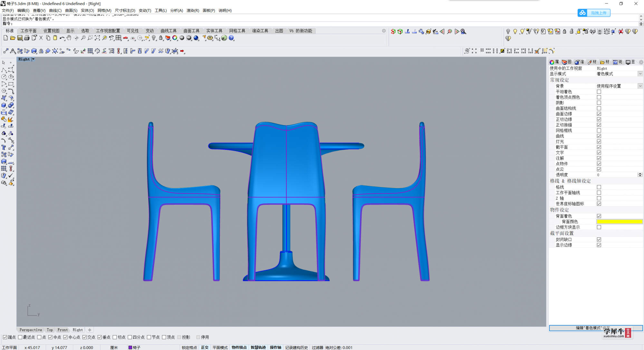Screen dimensions: 644x350
Task: Switch to the 曲线工具 toolbar tab
Action: click(168, 31)
